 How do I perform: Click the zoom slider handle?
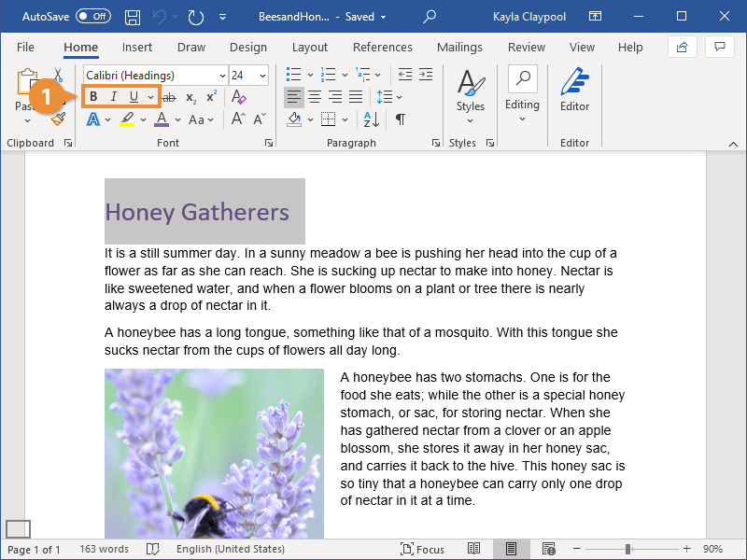pos(628,549)
